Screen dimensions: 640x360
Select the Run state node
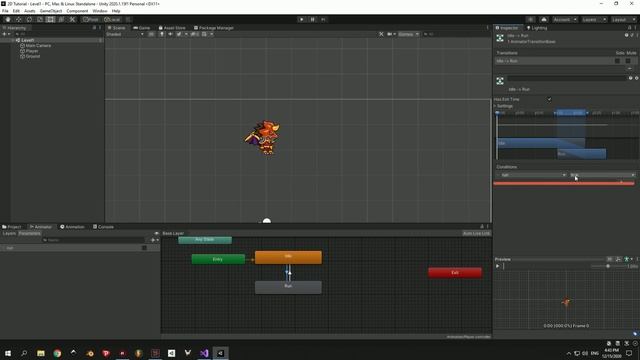(x=288, y=287)
